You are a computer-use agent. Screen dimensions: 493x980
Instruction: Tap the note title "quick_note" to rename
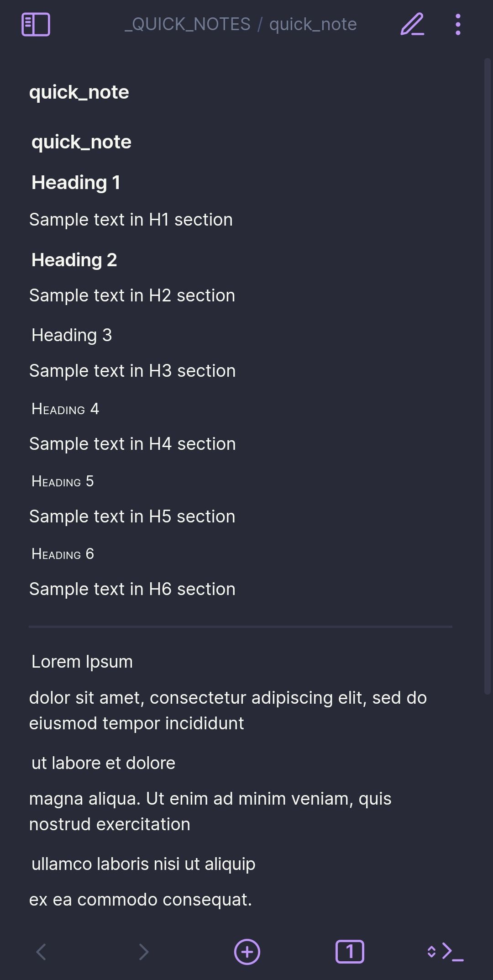pyautogui.click(x=79, y=92)
